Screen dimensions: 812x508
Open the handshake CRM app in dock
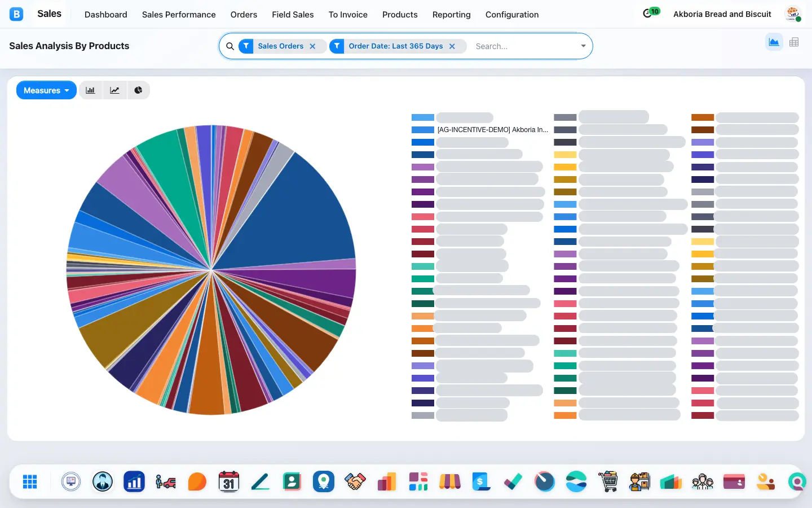coord(355,481)
